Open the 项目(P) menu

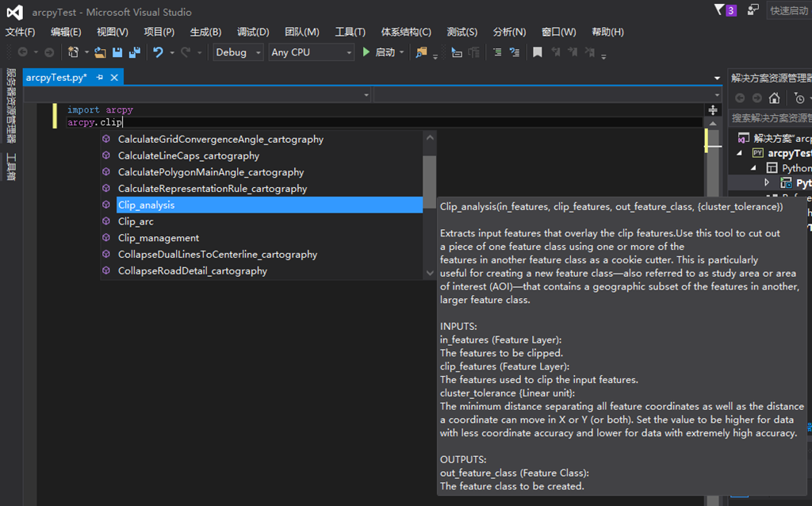point(159,32)
